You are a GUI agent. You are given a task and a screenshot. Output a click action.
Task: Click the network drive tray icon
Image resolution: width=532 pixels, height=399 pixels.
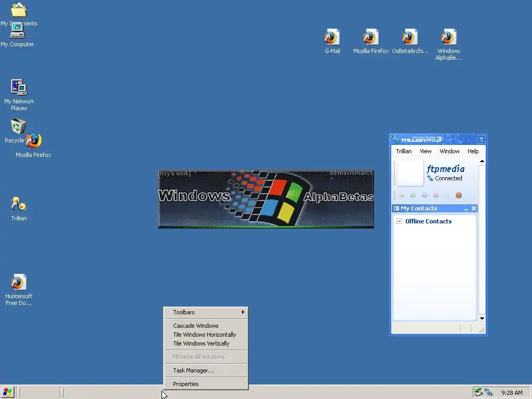tap(478, 393)
